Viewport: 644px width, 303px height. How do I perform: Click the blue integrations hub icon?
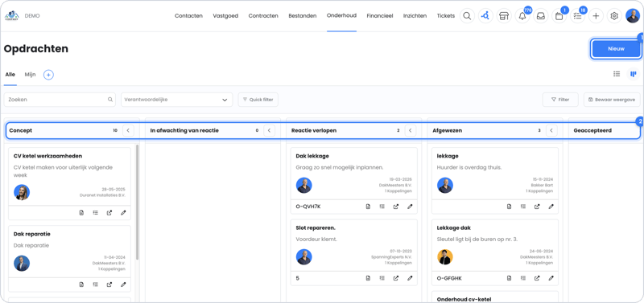(x=485, y=16)
